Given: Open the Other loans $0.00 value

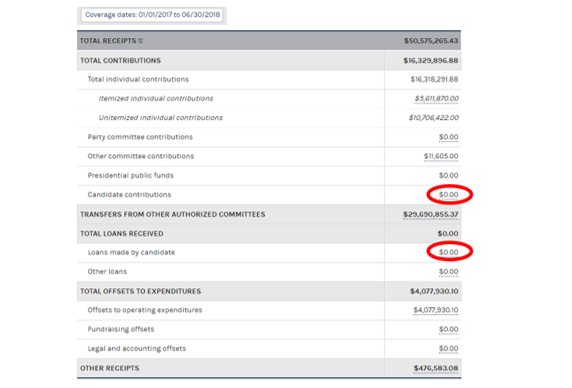Looking at the screenshot, I should click(448, 272).
